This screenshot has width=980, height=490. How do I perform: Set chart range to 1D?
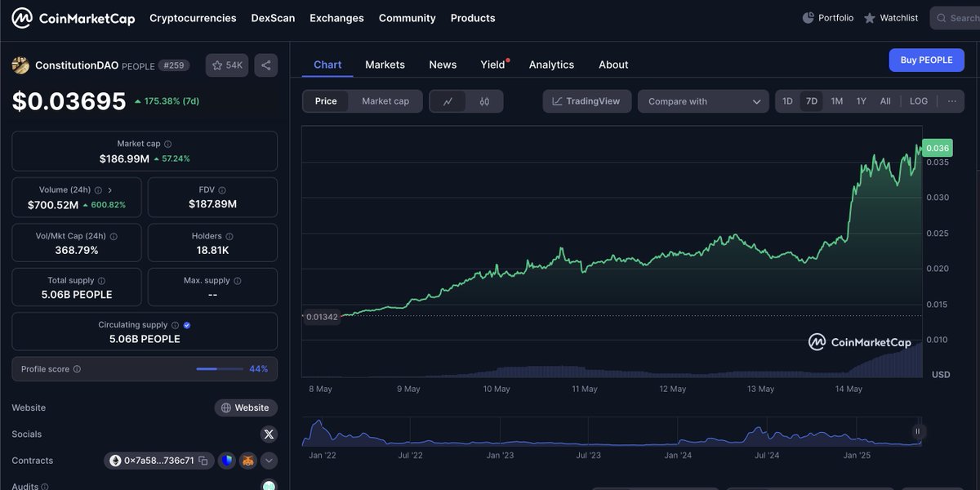787,101
